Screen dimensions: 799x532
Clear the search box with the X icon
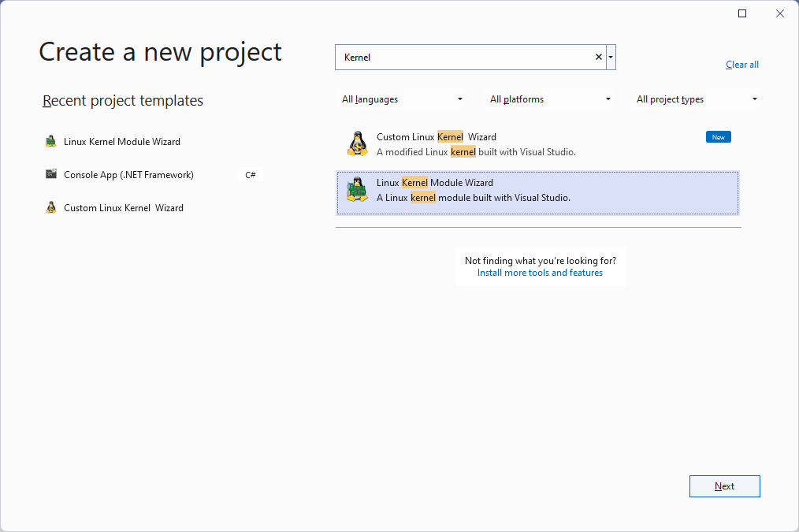click(x=599, y=57)
